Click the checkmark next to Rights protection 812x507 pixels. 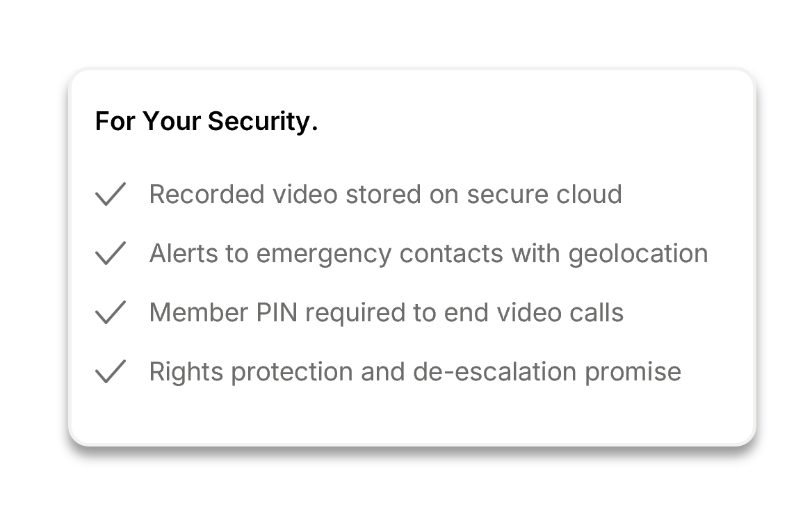tap(110, 371)
